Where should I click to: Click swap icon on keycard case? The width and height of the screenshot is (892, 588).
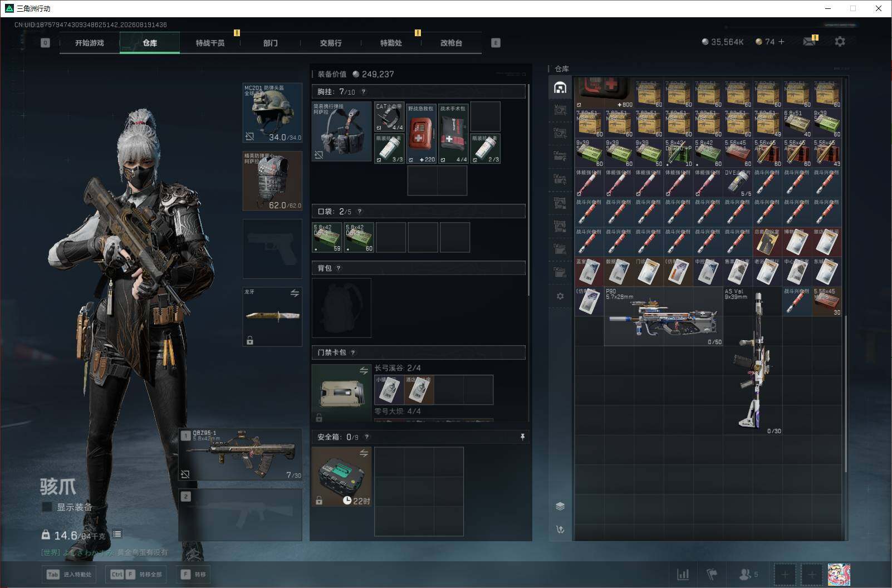coord(364,370)
